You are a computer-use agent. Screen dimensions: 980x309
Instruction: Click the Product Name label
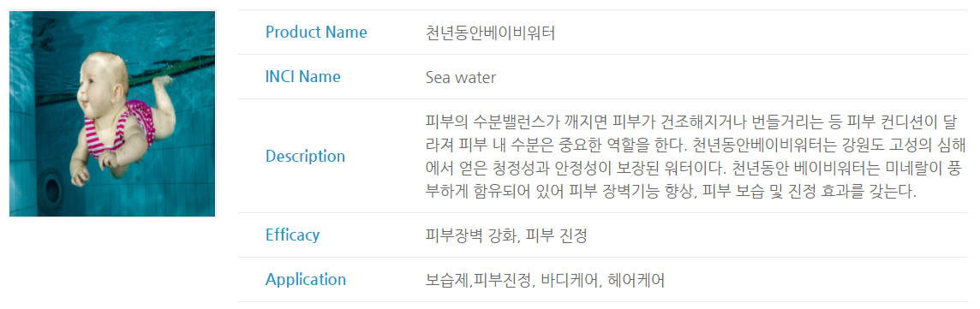point(316,32)
